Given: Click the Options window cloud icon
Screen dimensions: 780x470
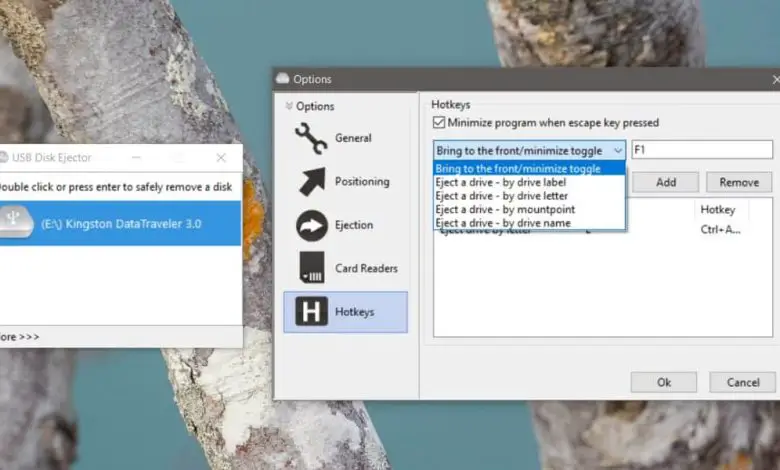Looking at the screenshot, I should 282,79.
